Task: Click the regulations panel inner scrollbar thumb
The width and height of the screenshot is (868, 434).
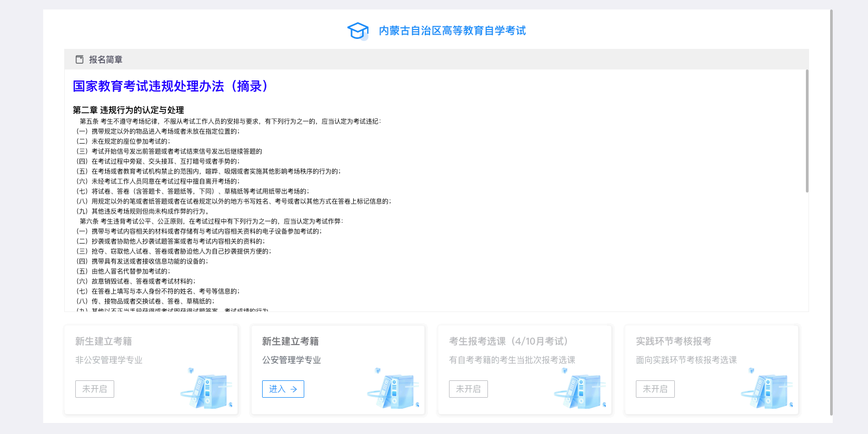Action: 806,132
